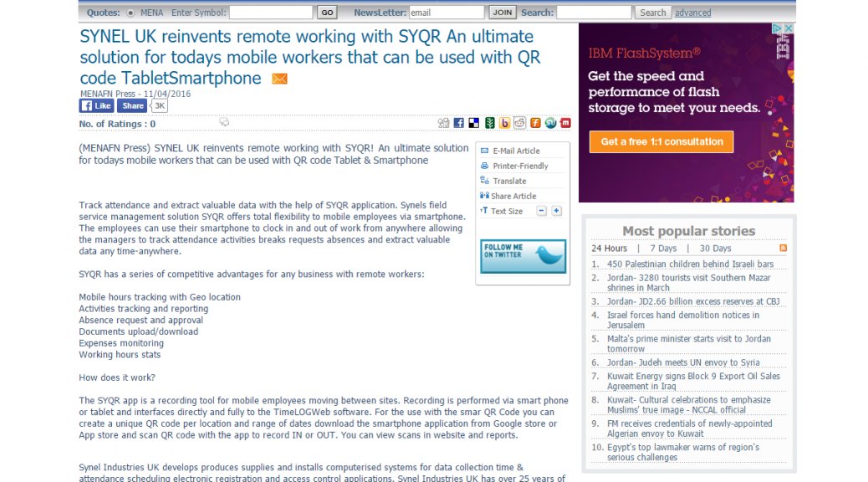Click the Facebook Like button
Image resolution: width=868 pixels, height=482 pixels.
[x=96, y=106]
